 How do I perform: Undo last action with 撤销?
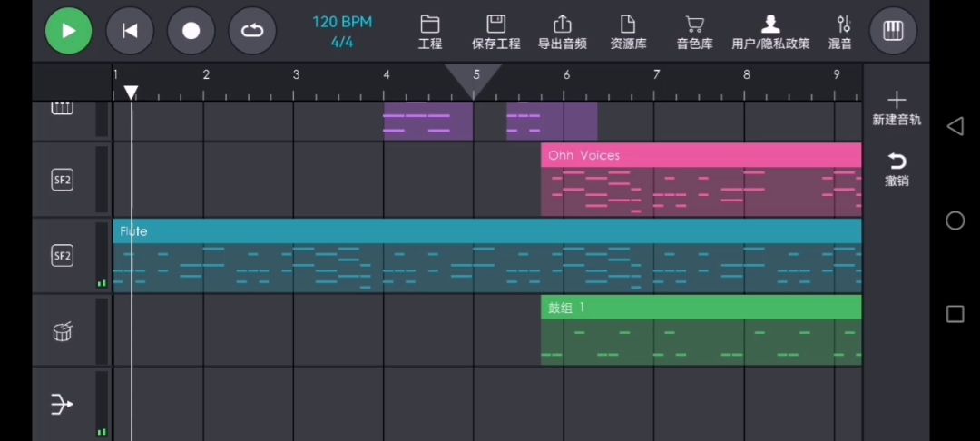point(897,169)
